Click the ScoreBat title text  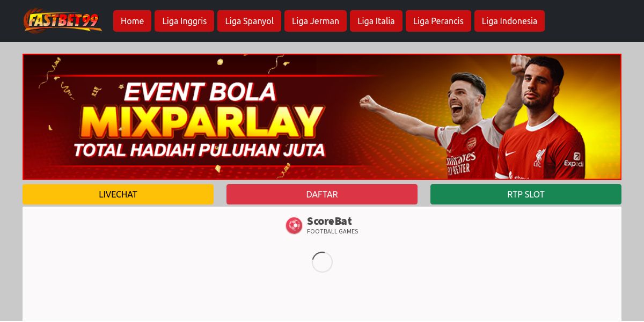(329, 221)
